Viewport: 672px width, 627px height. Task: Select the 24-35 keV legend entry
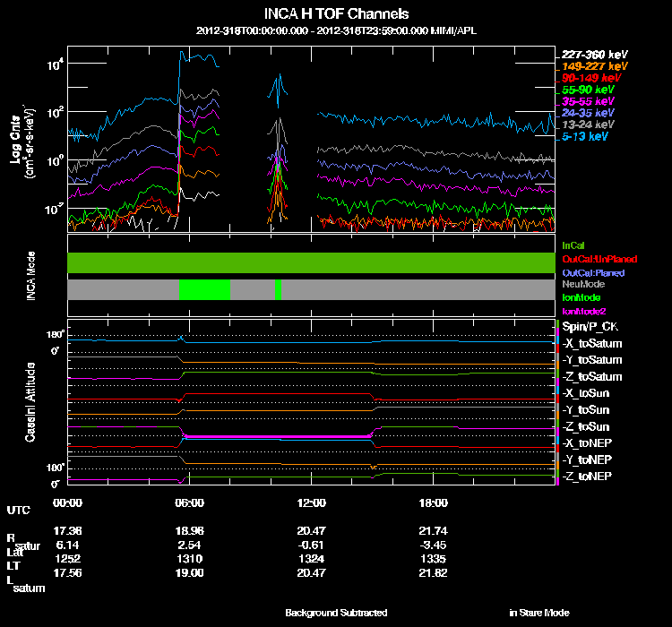(588, 113)
